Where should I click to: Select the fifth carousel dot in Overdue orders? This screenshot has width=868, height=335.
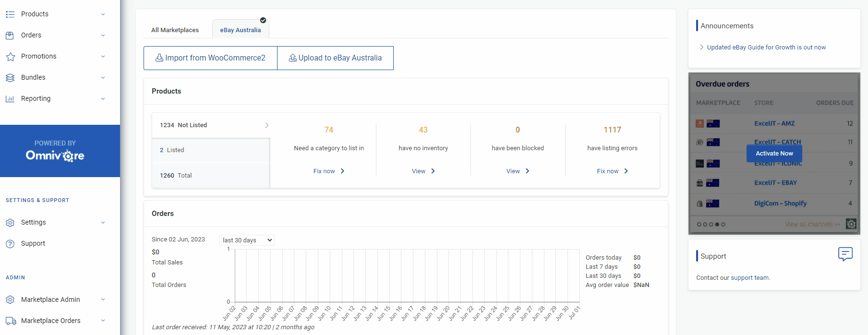(723, 224)
